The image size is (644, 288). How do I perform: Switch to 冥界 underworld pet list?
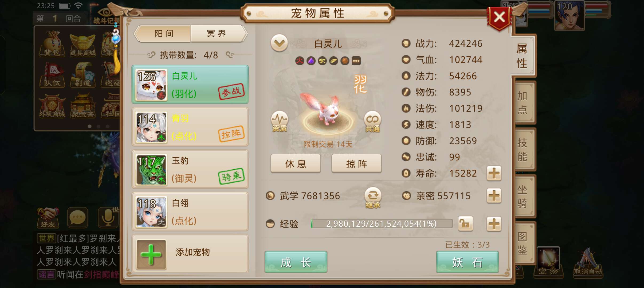click(x=217, y=34)
